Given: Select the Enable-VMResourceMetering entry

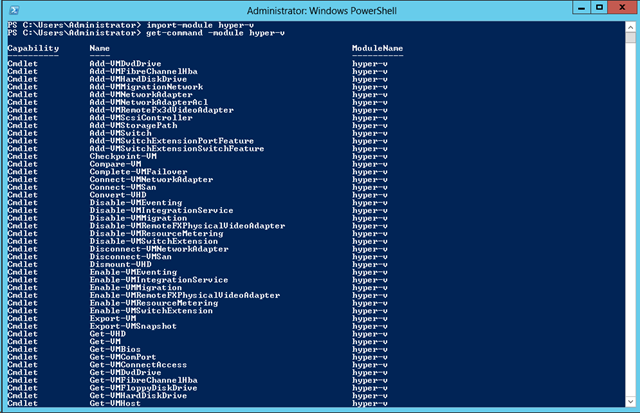Looking at the screenshot, I should point(154,304).
